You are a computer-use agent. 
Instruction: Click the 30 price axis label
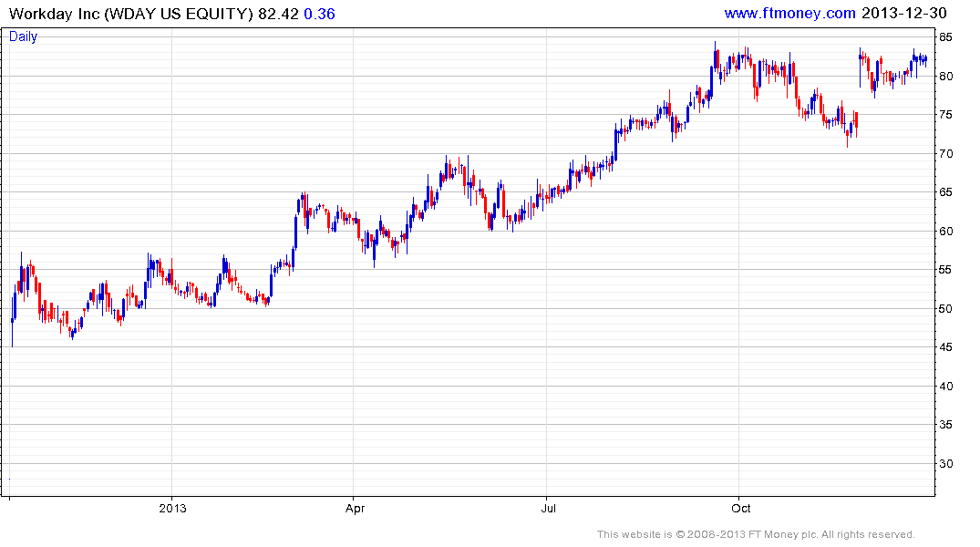(945, 464)
